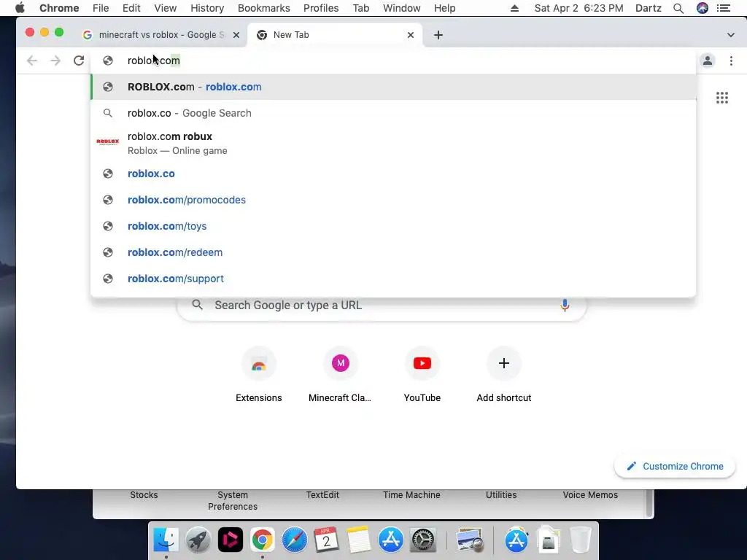The width and height of the screenshot is (747, 560).
Task: Open the Profiles menu
Action: (x=321, y=8)
